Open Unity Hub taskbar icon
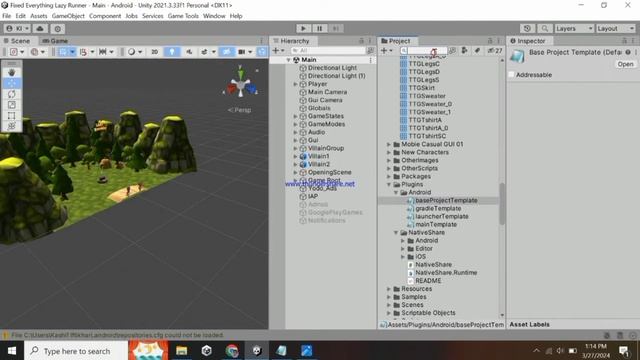This screenshot has height=360, width=640. [207, 351]
